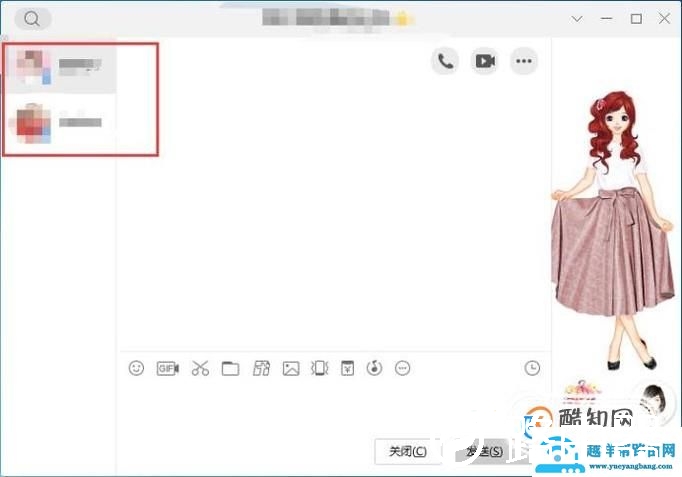Open the emoji picker
Screen dimensions: 682x477
point(136,368)
